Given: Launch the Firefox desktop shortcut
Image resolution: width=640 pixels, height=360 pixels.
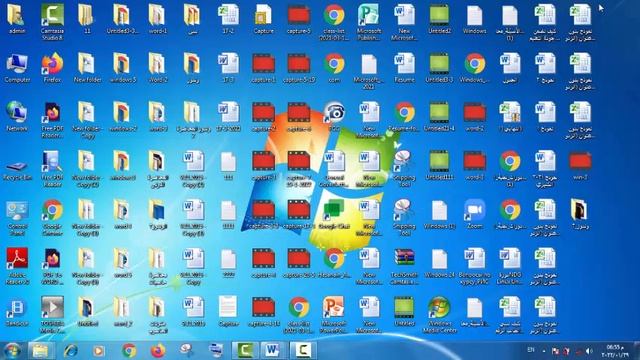Looking at the screenshot, I should pos(52,68).
